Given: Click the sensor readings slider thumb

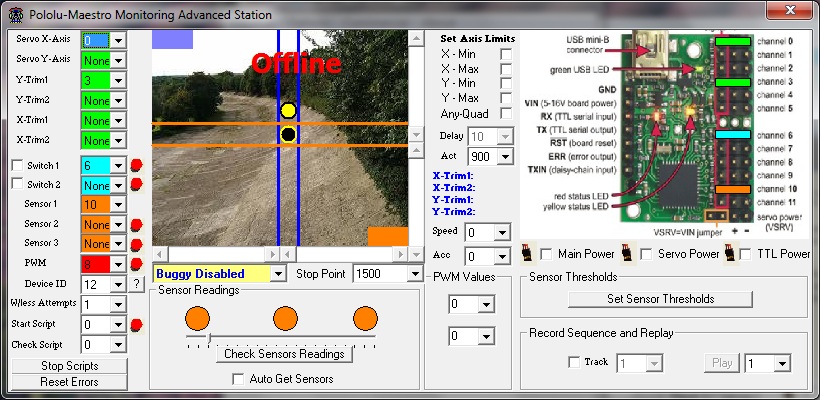Looking at the screenshot, I should point(209,339).
